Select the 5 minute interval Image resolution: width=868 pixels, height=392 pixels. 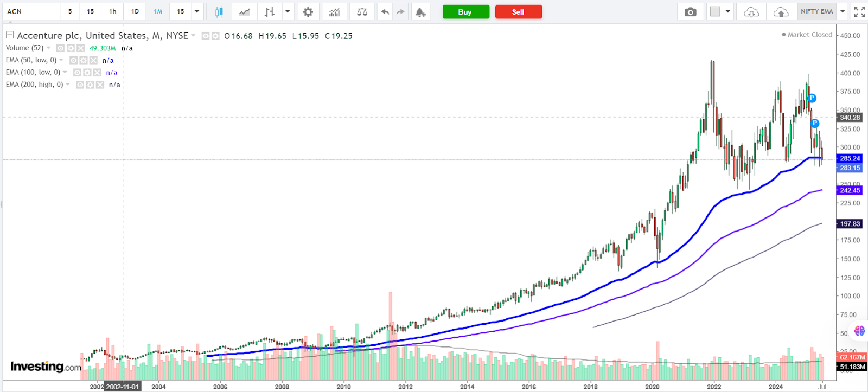[70, 11]
